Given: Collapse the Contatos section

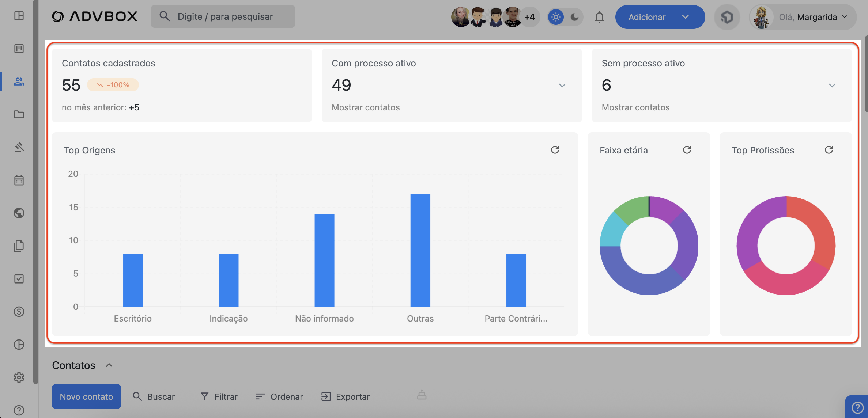Looking at the screenshot, I should pos(109,365).
